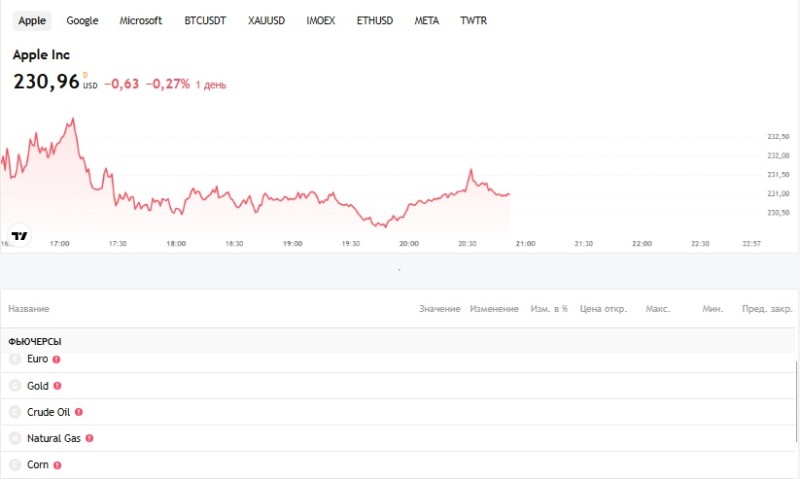Click the TradingView logo icon
Image resolution: width=800 pixels, height=479 pixels.
19,235
